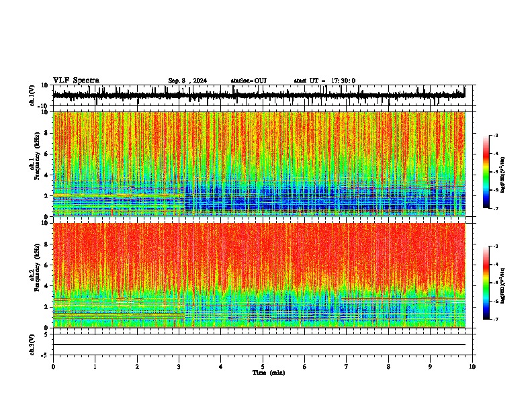The width and height of the screenshot is (532, 411).
Task: Click time axis tick label '1'
Action: coord(95,367)
